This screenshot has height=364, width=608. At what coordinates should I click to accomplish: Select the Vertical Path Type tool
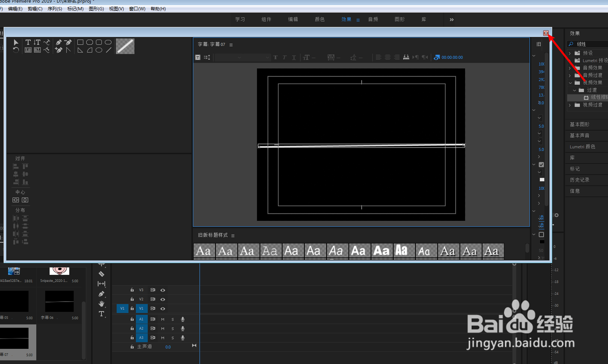(47, 50)
